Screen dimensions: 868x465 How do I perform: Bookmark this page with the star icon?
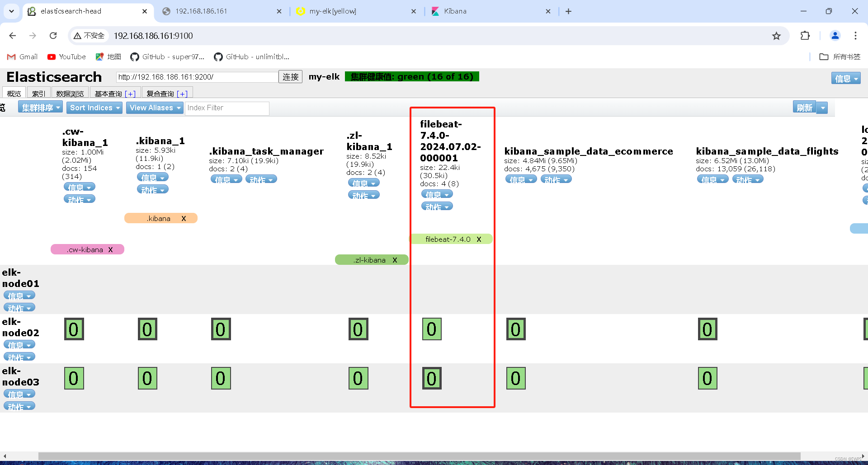tap(776, 36)
